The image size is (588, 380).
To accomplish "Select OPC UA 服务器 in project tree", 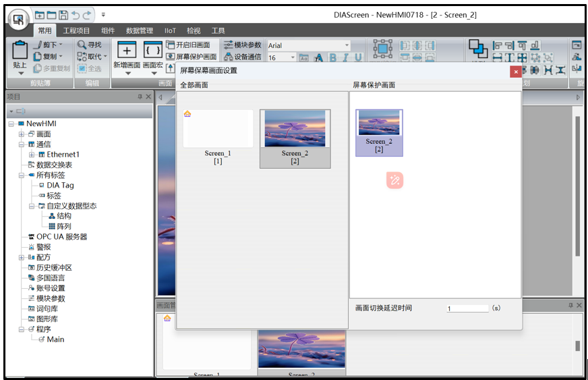I will (61, 237).
